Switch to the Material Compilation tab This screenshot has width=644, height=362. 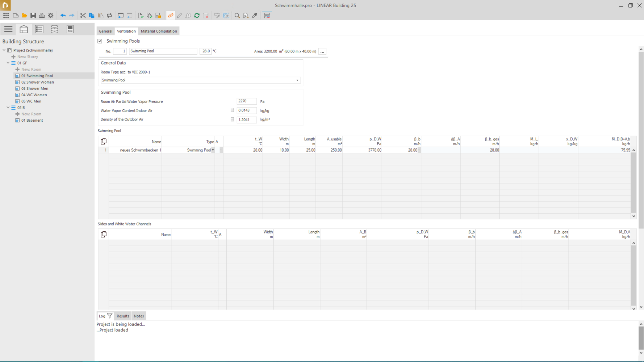[x=159, y=31]
